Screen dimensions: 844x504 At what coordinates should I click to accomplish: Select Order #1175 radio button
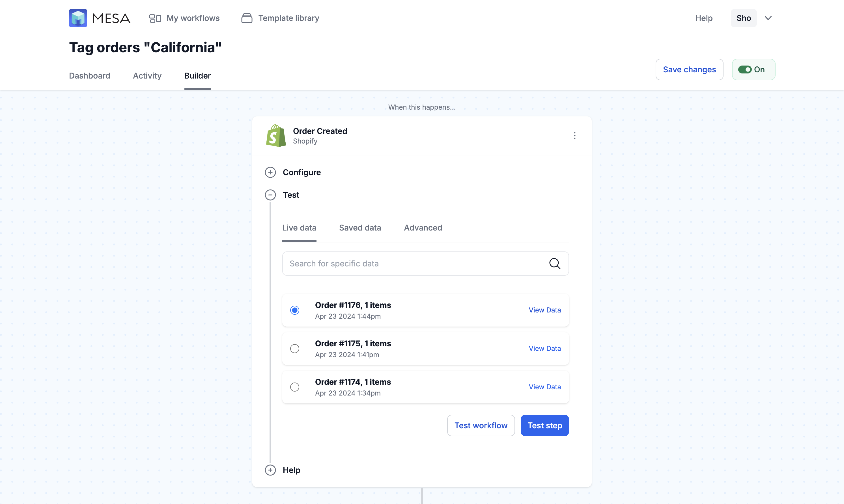tap(295, 349)
